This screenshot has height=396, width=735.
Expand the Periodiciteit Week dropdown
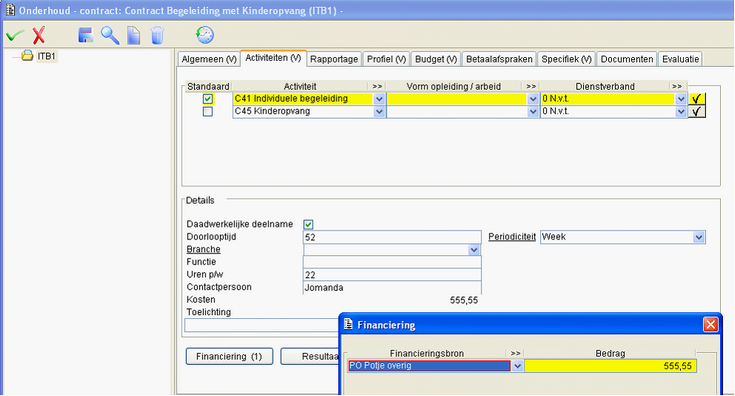tap(698, 237)
